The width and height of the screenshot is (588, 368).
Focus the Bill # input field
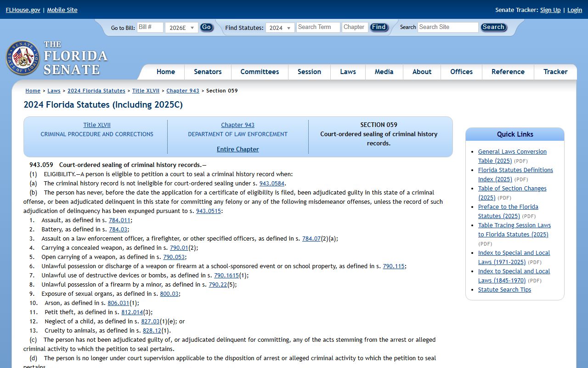(x=150, y=27)
